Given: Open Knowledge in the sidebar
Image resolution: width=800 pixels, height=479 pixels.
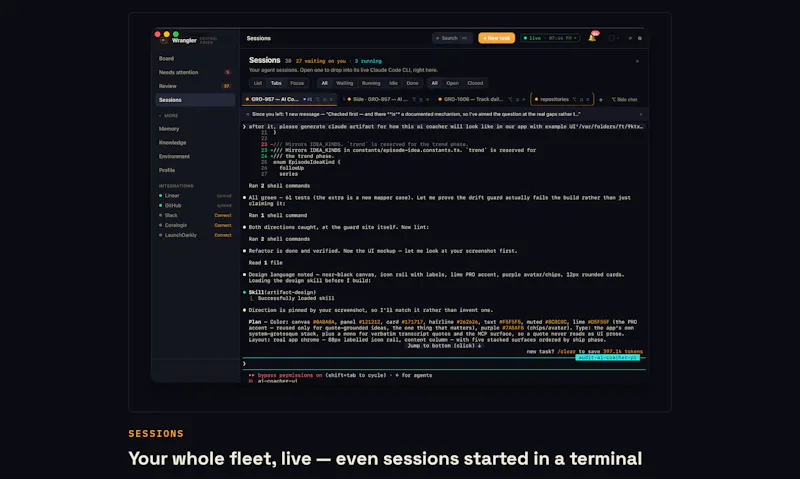Looking at the screenshot, I should point(194,143).
